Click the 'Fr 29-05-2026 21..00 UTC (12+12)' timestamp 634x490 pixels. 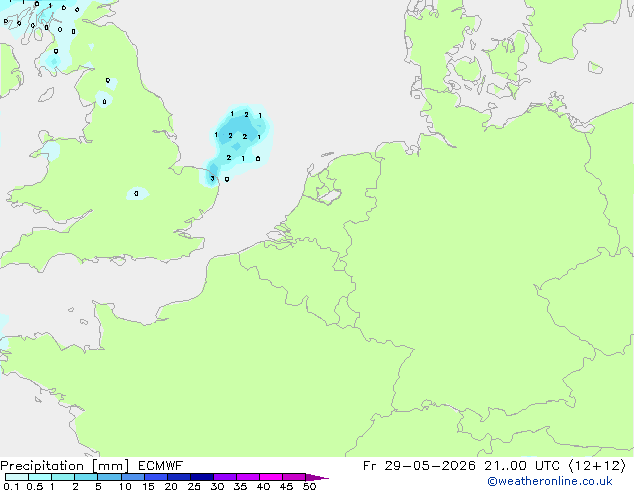click(x=494, y=466)
